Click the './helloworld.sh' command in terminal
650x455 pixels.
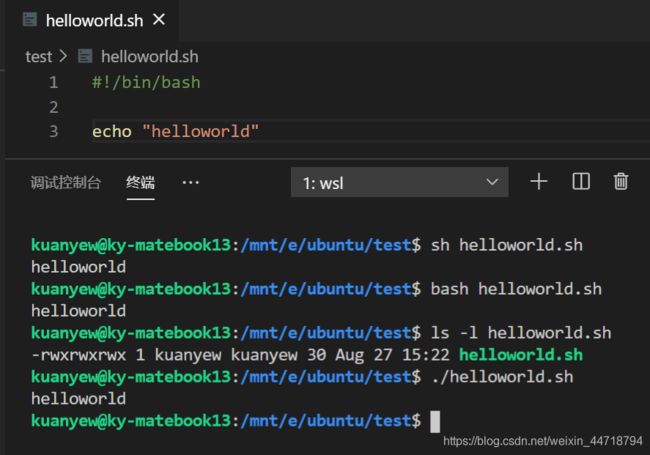tap(502, 377)
